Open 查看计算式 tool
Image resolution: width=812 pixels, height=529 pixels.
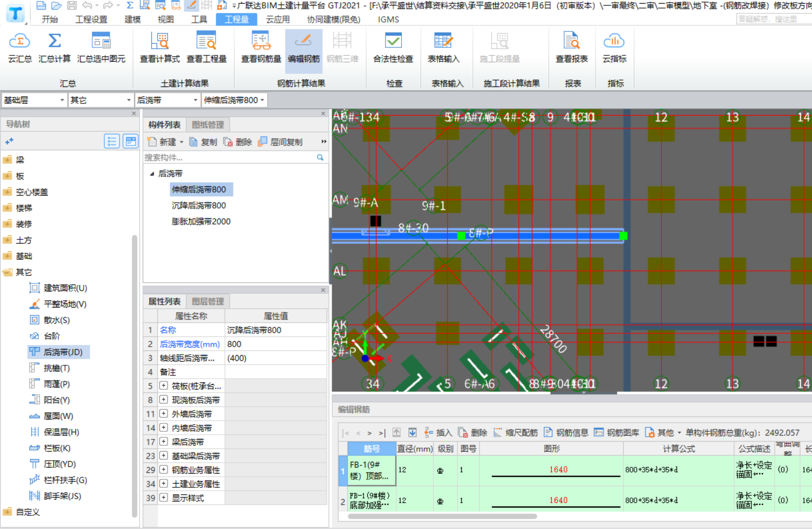coord(159,48)
